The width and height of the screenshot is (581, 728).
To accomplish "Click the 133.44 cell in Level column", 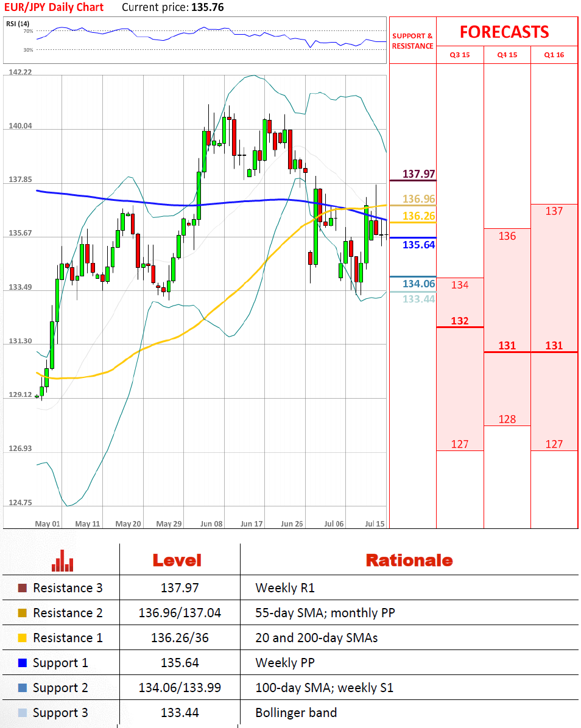I will (180, 713).
